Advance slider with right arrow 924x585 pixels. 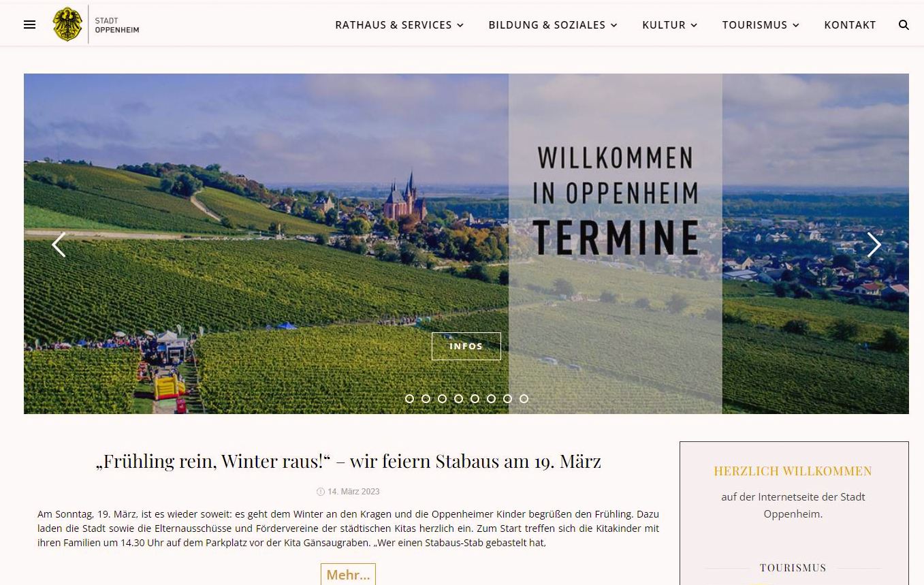click(x=874, y=244)
